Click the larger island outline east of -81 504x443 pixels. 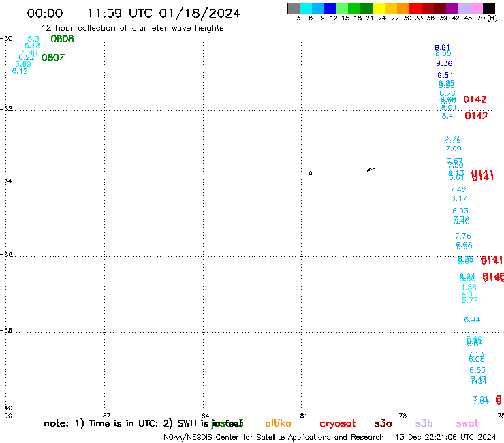[x=371, y=170]
